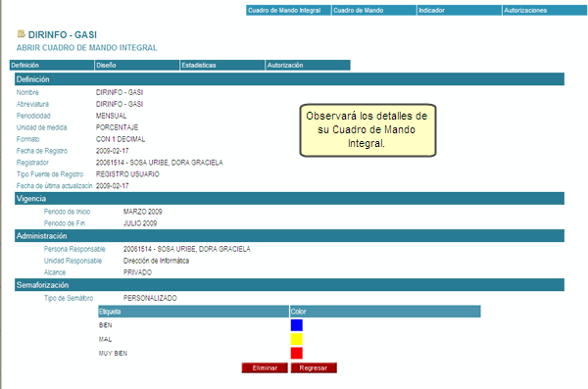Select the Fecha de Registro value 2009-02-17

click(112, 151)
